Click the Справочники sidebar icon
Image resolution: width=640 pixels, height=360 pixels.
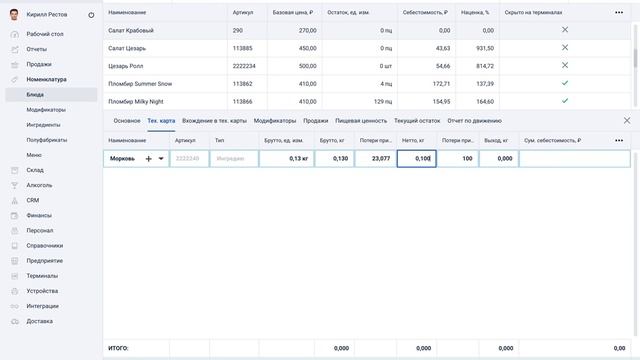[15, 246]
